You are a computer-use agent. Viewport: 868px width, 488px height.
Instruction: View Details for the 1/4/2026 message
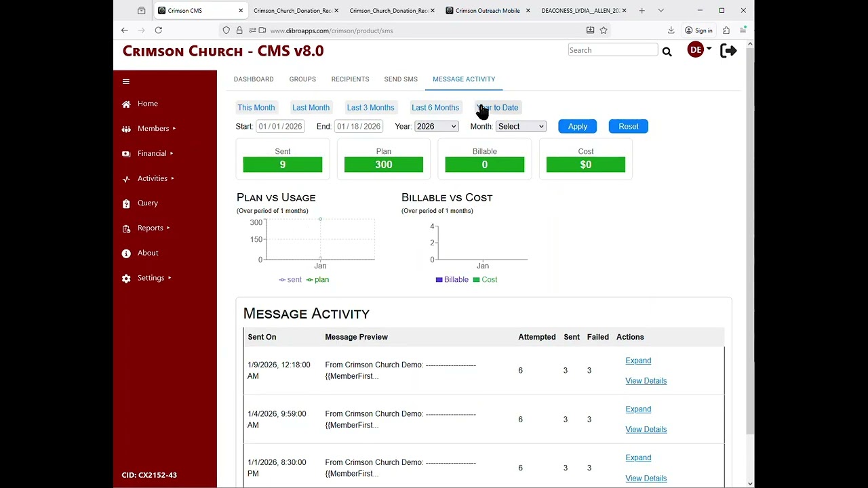point(646,430)
